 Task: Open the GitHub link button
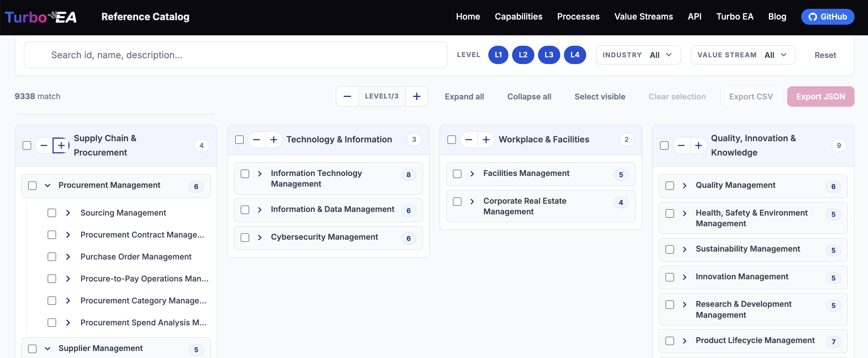pyautogui.click(x=827, y=17)
